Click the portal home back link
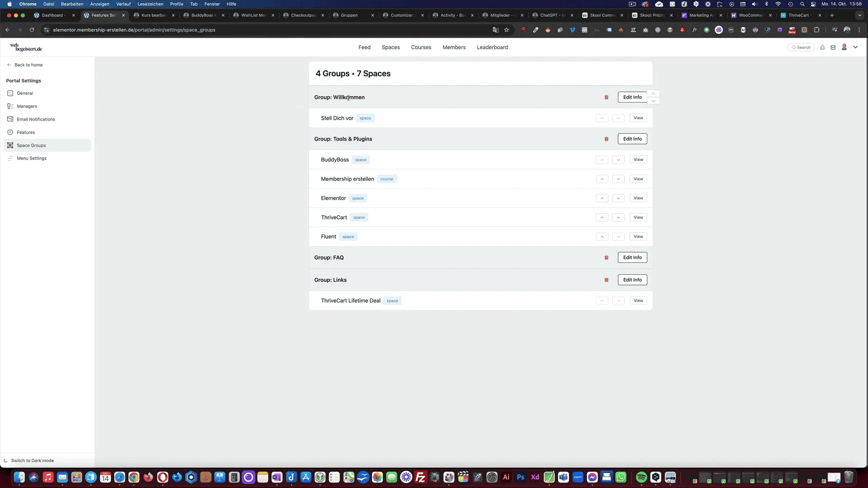This screenshot has width=868, height=488. 28,64
